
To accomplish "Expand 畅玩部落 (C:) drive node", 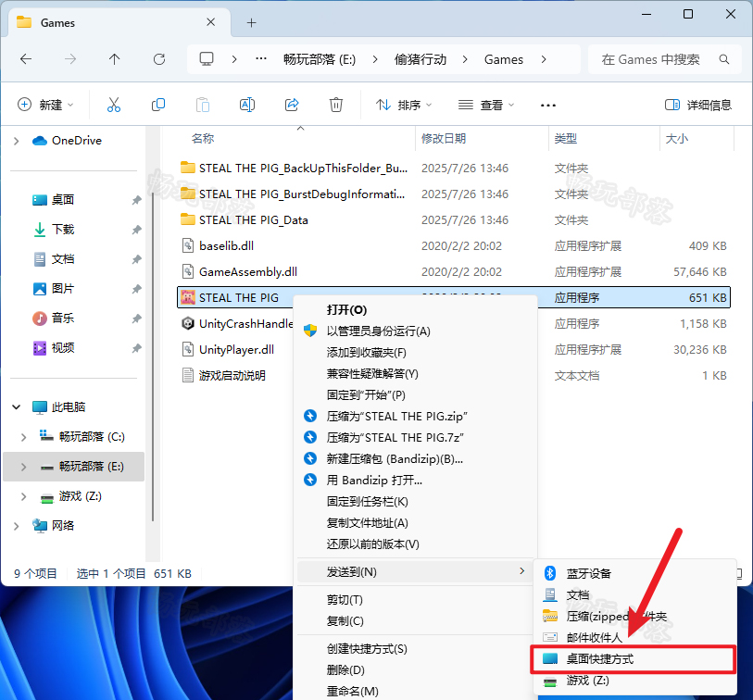I will [x=23, y=437].
